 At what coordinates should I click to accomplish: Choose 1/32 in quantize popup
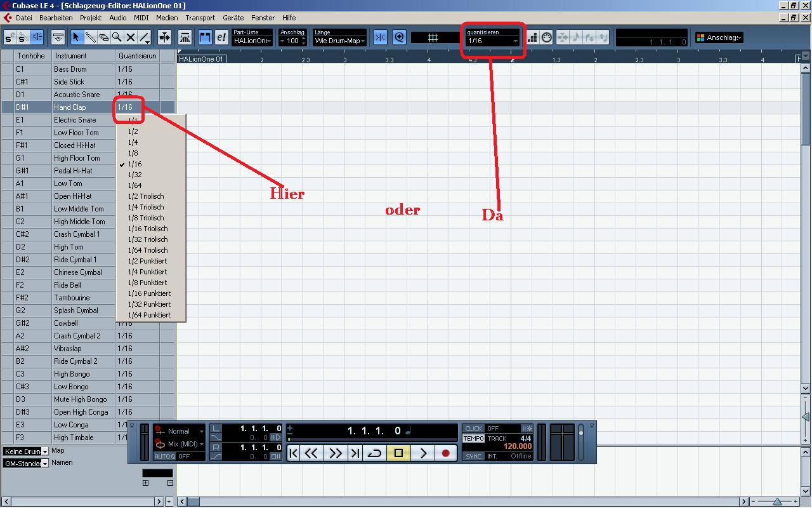151,175
